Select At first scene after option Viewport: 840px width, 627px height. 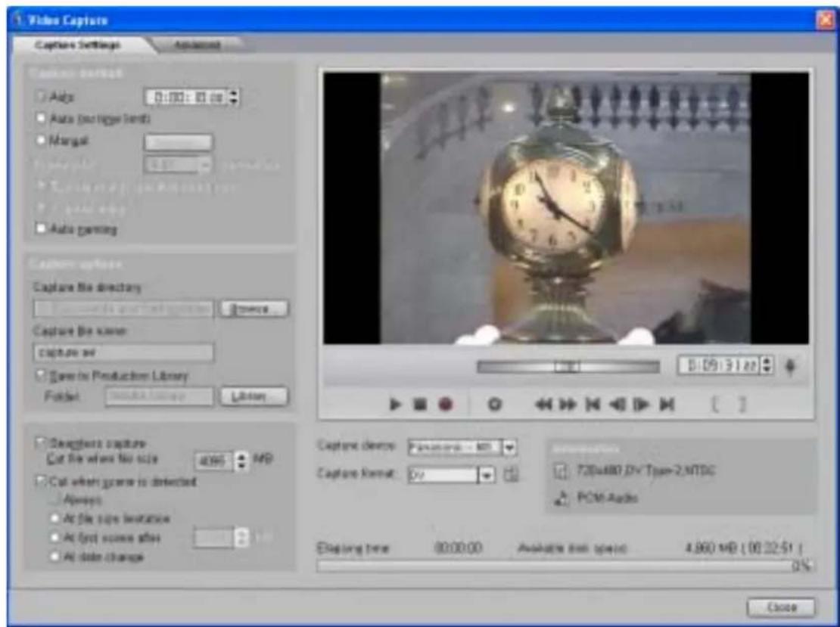pyautogui.click(x=54, y=537)
